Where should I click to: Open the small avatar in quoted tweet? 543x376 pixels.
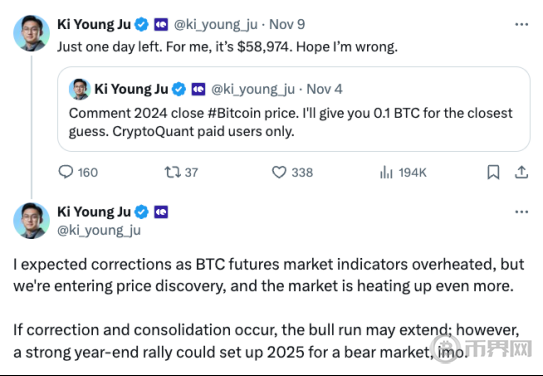(80, 89)
